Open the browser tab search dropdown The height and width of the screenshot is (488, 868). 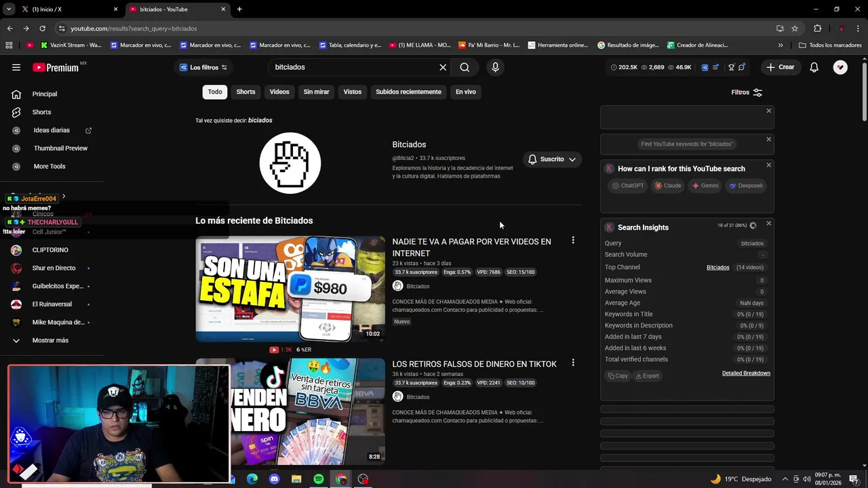click(9, 9)
